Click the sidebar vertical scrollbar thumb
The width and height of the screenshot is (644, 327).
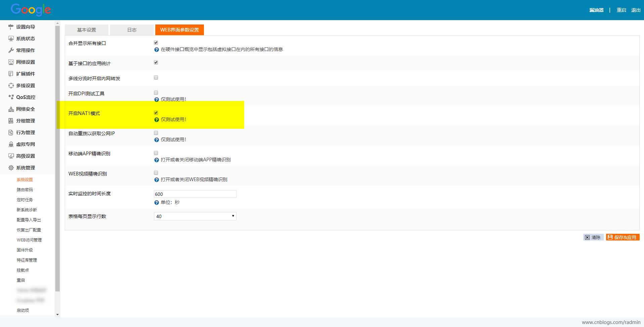[57, 159]
